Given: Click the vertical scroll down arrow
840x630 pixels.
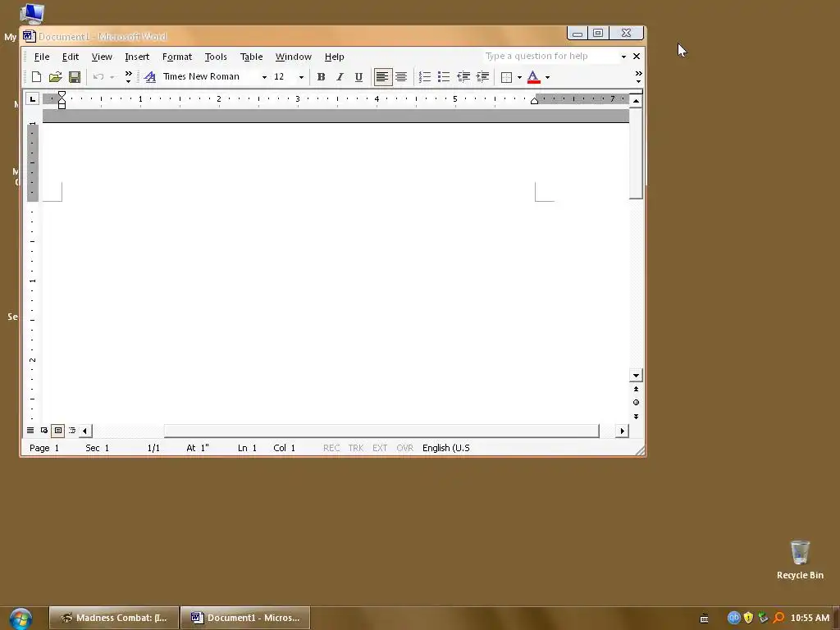Looking at the screenshot, I should pyautogui.click(x=636, y=376).
